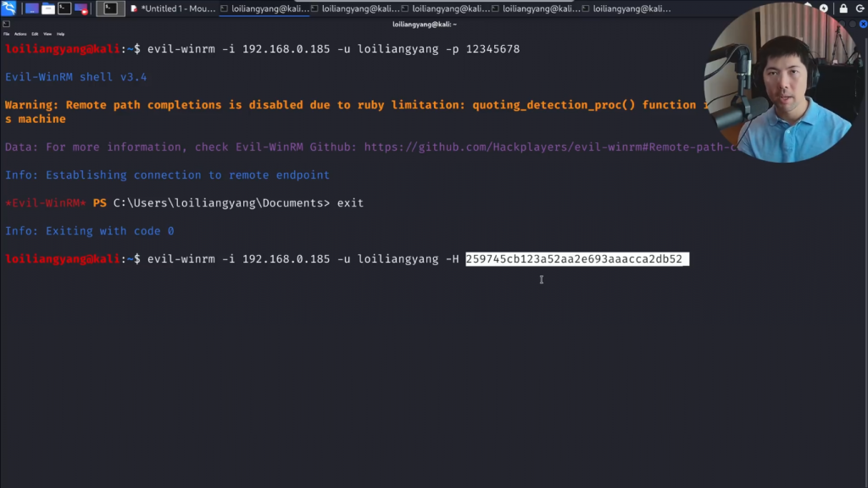Click the screen recorder icon with red dot
This screenshot has width=868, height=488.
[x=81, y=8]
